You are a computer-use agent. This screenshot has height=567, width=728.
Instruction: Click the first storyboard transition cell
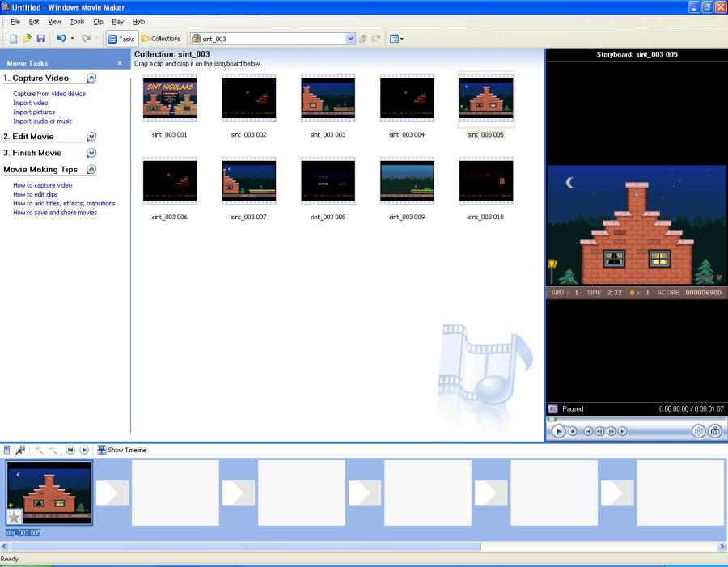112,493
